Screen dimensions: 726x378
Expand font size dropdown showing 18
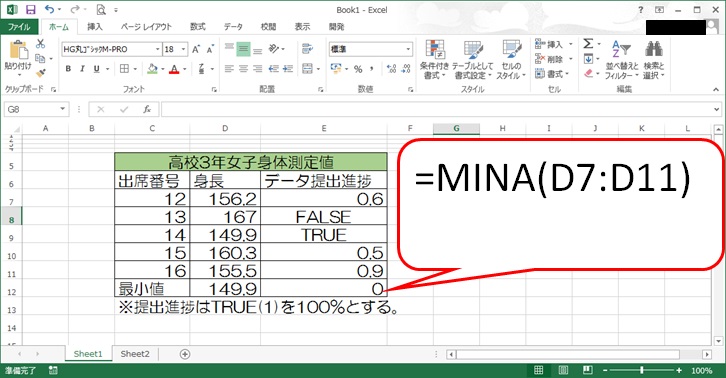(184, 49)
